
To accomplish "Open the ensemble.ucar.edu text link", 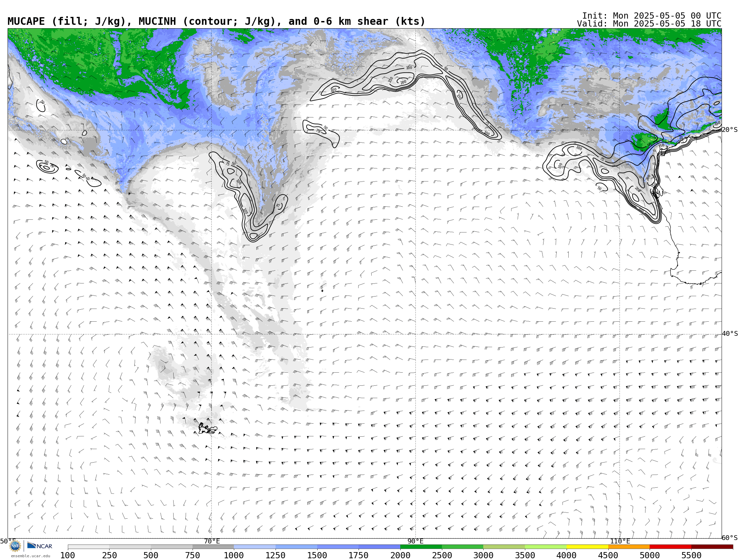I will (30, 556).
